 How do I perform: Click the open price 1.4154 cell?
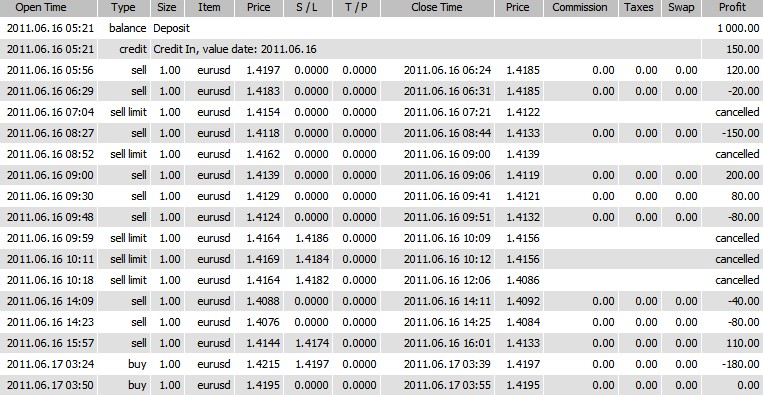point(263,112)
